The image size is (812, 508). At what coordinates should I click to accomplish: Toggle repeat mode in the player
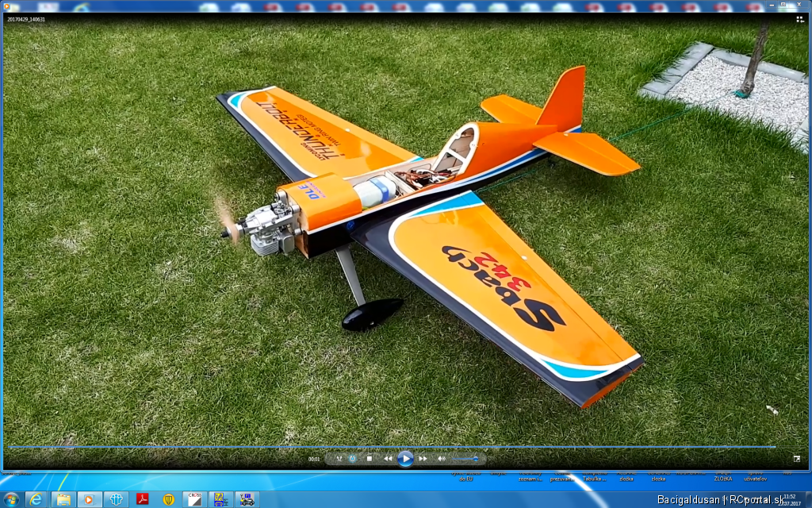click(353, 458)
